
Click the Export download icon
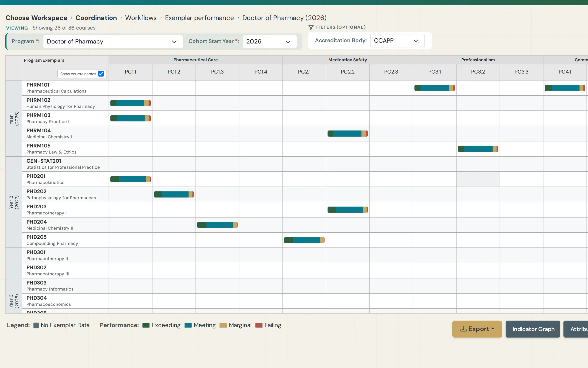coord(463,329)
